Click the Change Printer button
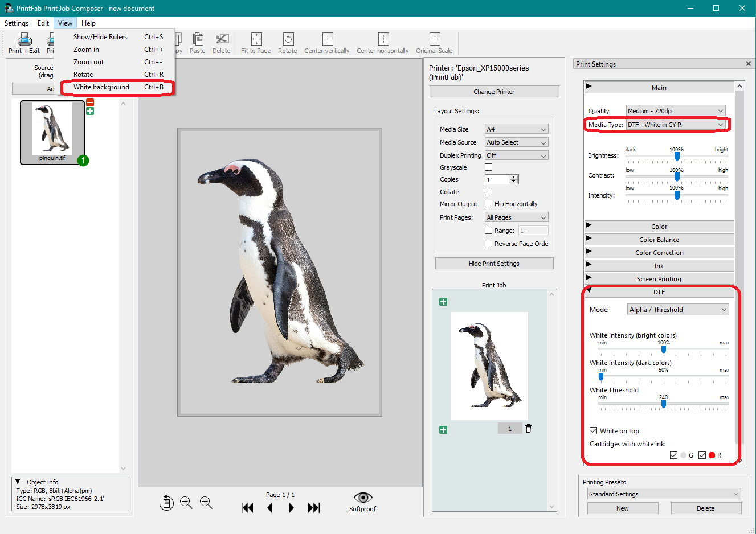The height and width of the screenshot is (534, 756). pyautogui.click(x=494, y=91)
